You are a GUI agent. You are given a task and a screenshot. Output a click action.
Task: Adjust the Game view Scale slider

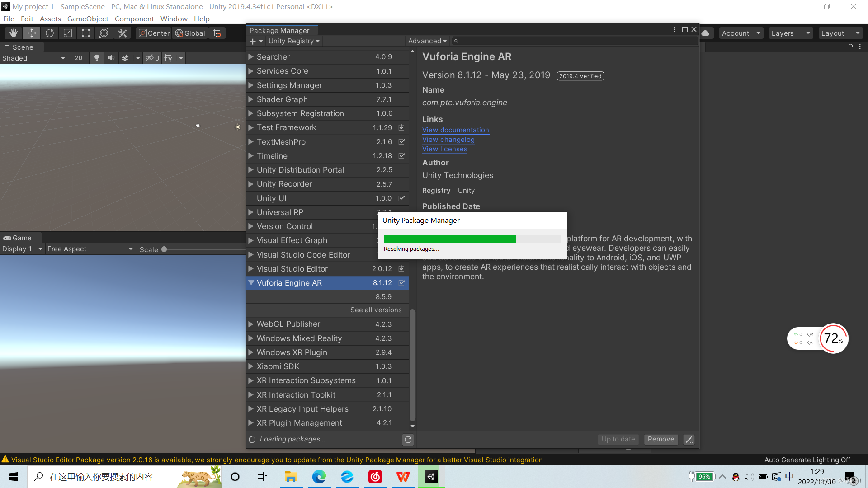164,249
